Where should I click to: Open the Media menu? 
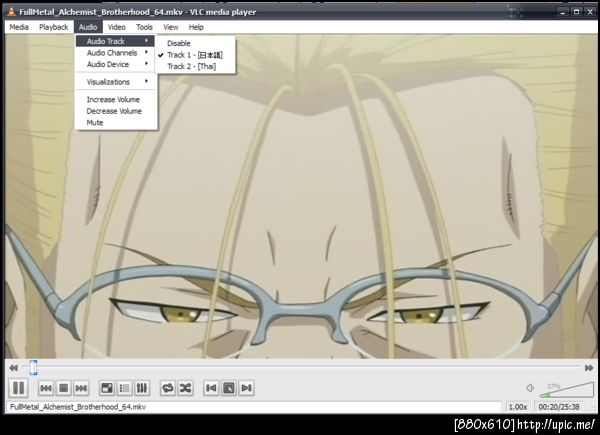tap(19, 27)
